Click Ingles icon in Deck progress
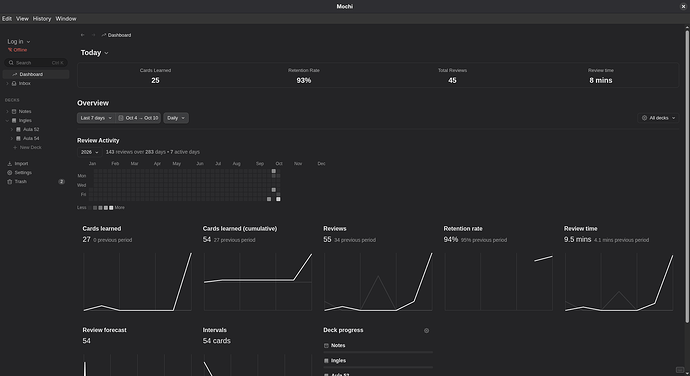 [x=326, y=361]
